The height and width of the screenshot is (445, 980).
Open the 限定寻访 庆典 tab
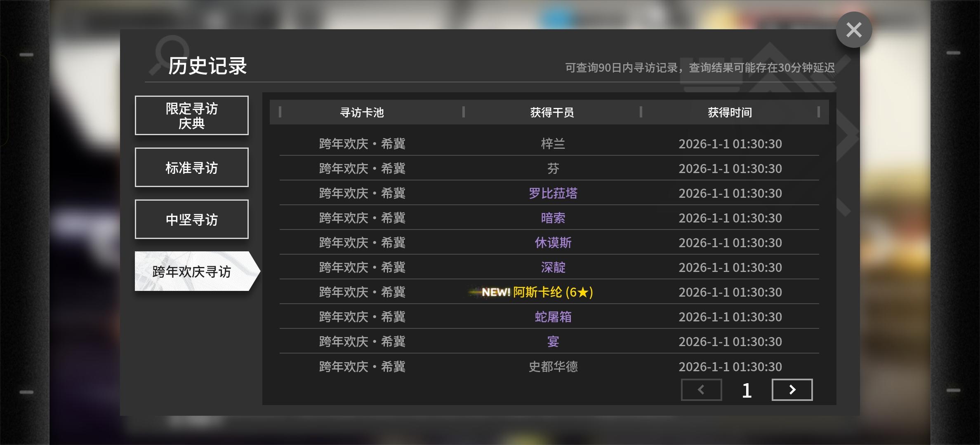[191, 115]
